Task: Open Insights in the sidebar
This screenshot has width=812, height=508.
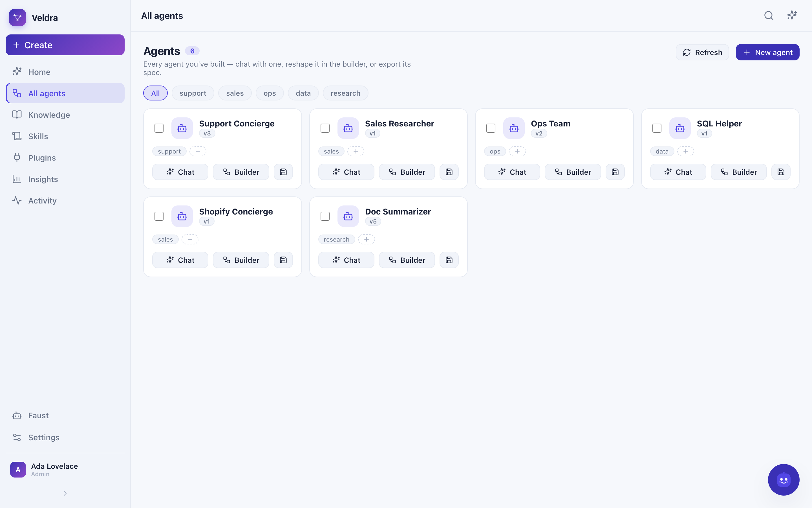Action: pos(65,179)
